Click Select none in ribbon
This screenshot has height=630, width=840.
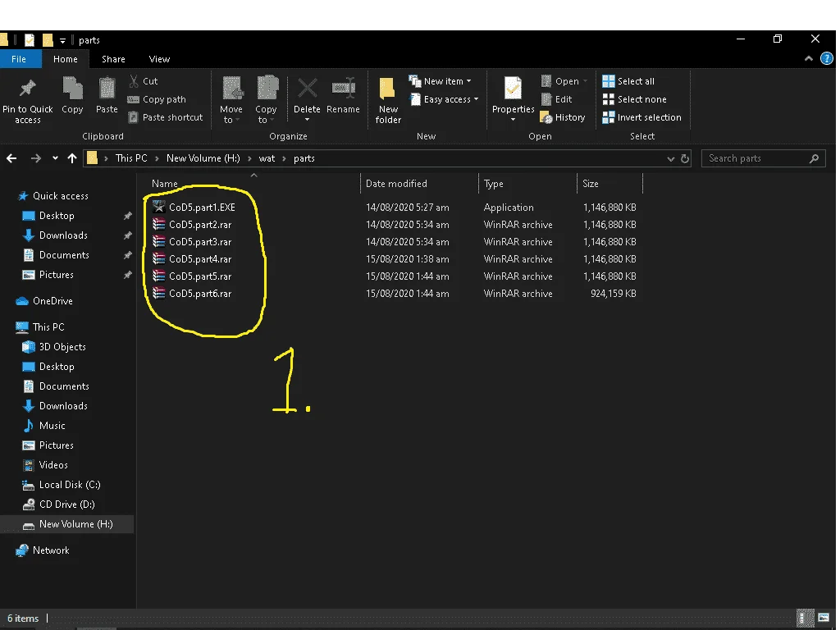pyautogui.click(x=634, y=99)
